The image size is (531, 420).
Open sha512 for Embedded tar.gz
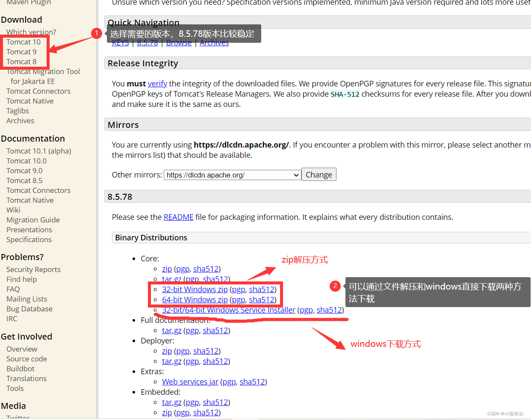(x=215, y=402)
